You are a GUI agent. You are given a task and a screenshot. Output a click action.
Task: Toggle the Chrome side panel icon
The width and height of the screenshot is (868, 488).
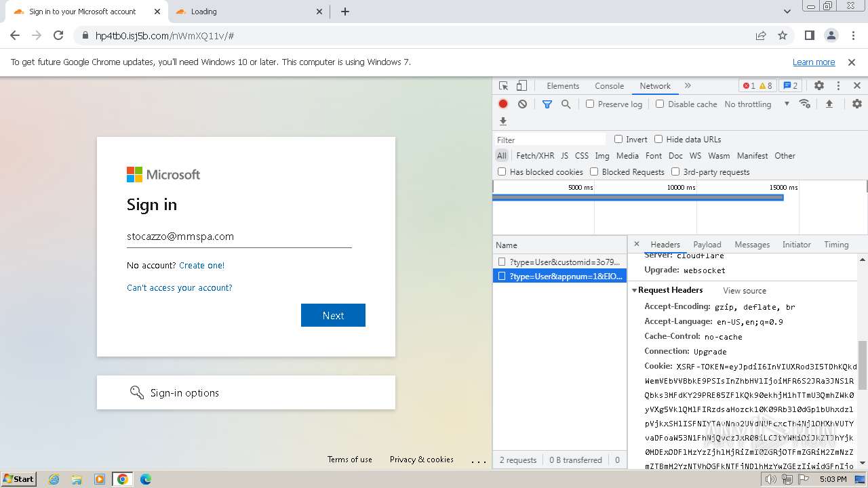coord(809,35)
